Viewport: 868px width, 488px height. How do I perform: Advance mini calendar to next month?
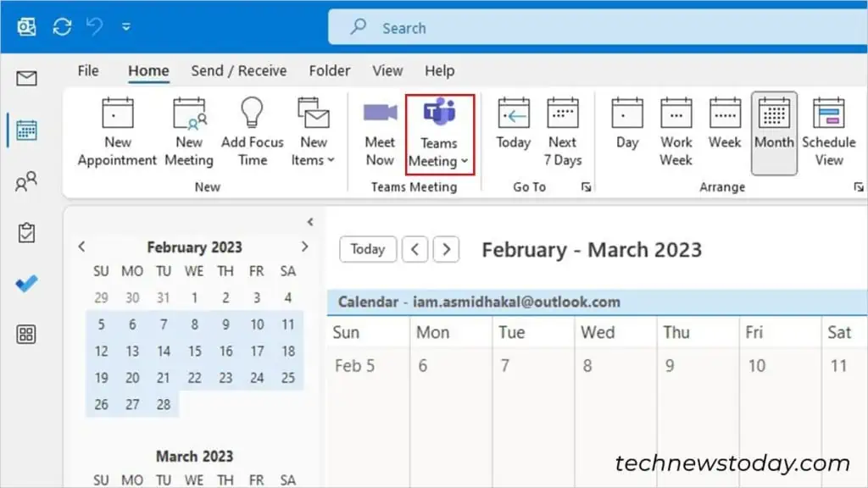click(x=304, y=247)
